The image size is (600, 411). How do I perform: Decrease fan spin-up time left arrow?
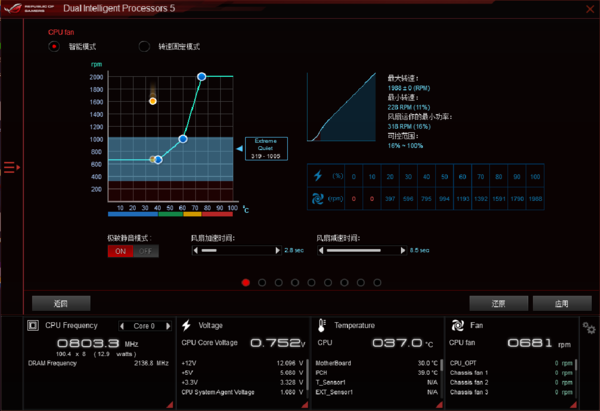[x=196, y=250]
